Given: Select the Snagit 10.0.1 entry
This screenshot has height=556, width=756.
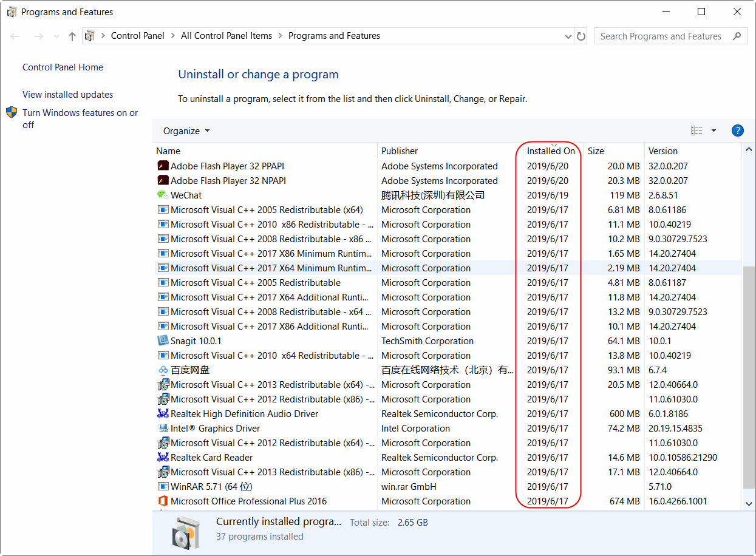Looking at the screenshot, I should click(196, 341).
